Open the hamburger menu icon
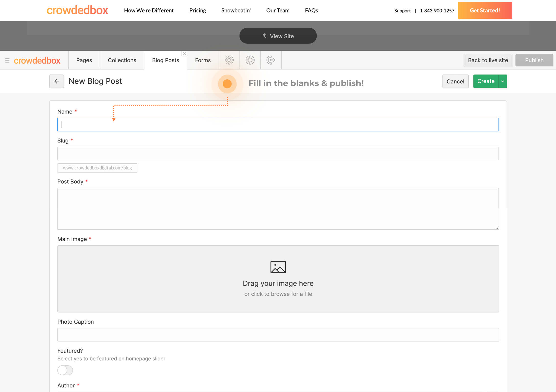 point(7,60)
